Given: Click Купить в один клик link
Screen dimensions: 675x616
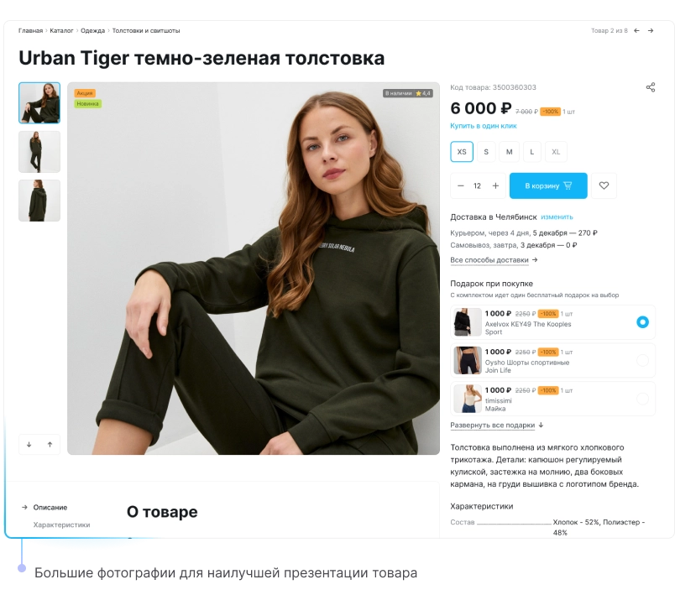Looking at the screenshot, I should 484,126.
